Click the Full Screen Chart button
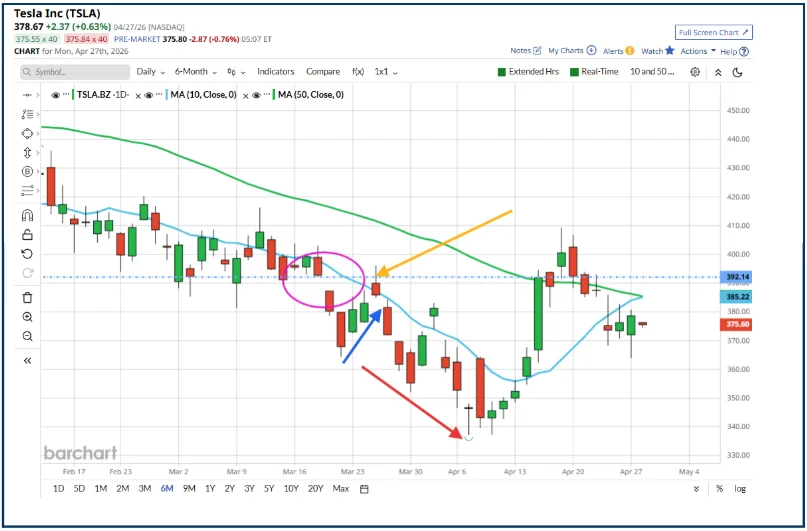This screenshot has height=531, width=807. 714,32
